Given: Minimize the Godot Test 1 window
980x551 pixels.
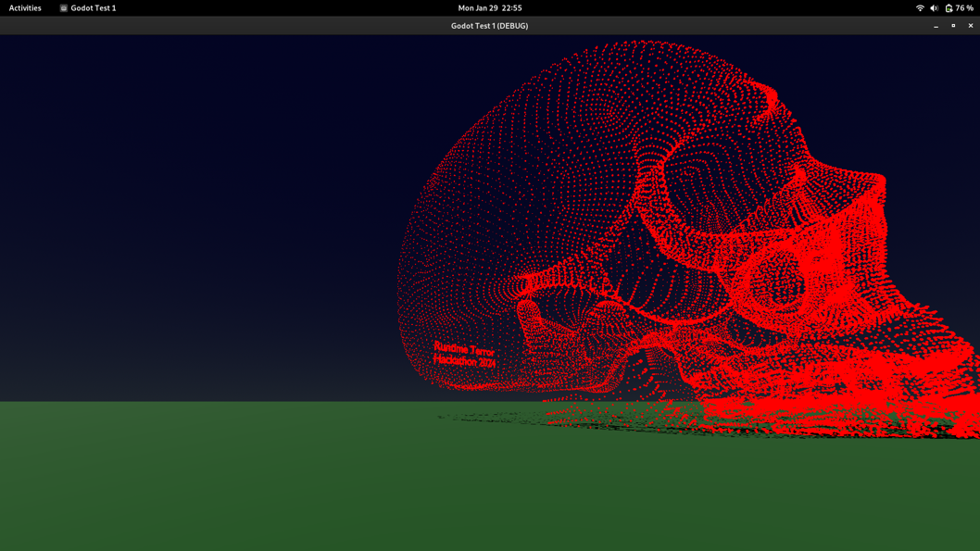Looking at the screenshot, I should point(936,26).
